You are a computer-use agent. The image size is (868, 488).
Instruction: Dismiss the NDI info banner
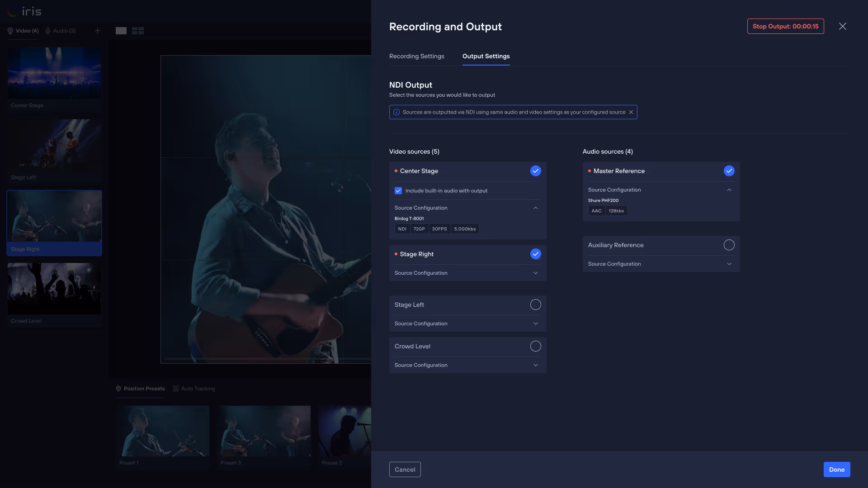coord(631,112)
